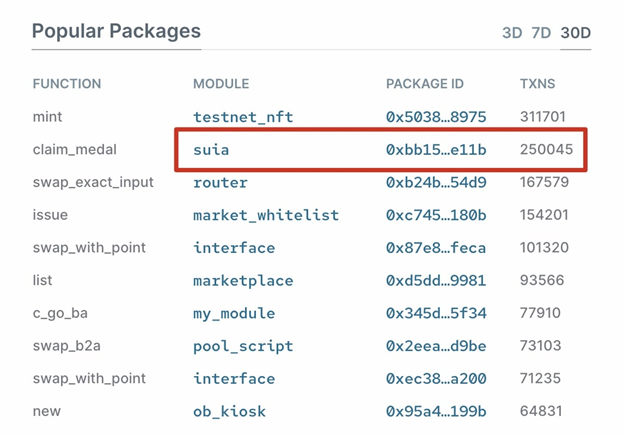Screen dimensions: 624x435
Task: Click package ID 0xec38...a200
Action: click(x=436, y=378)
